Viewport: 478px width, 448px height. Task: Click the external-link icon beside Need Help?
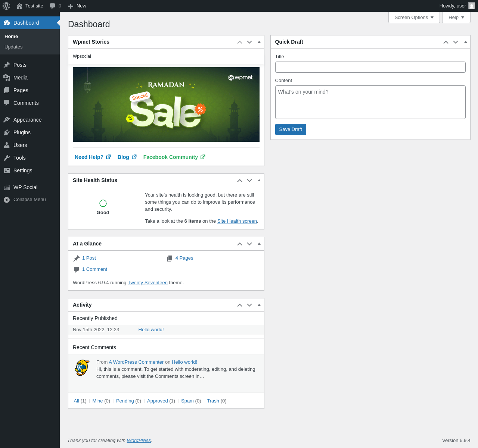coord(108,157)
